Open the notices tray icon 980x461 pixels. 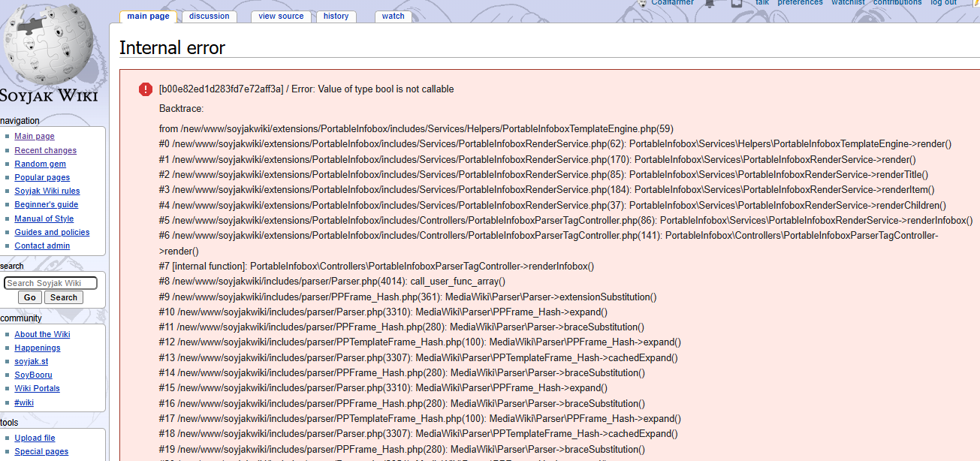click(x=737, y=3)
